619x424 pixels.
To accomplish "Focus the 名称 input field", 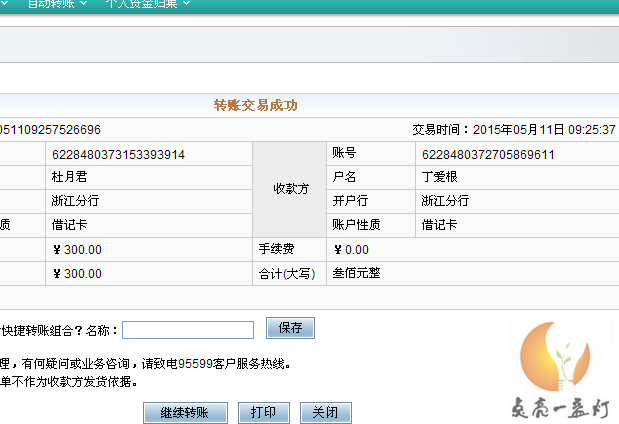I will click(188, 330).
